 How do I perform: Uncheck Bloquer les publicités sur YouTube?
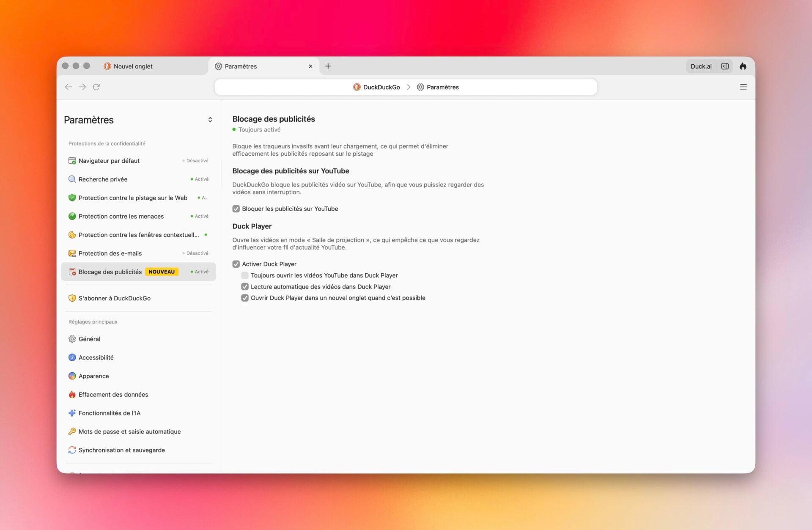[236, 209]
